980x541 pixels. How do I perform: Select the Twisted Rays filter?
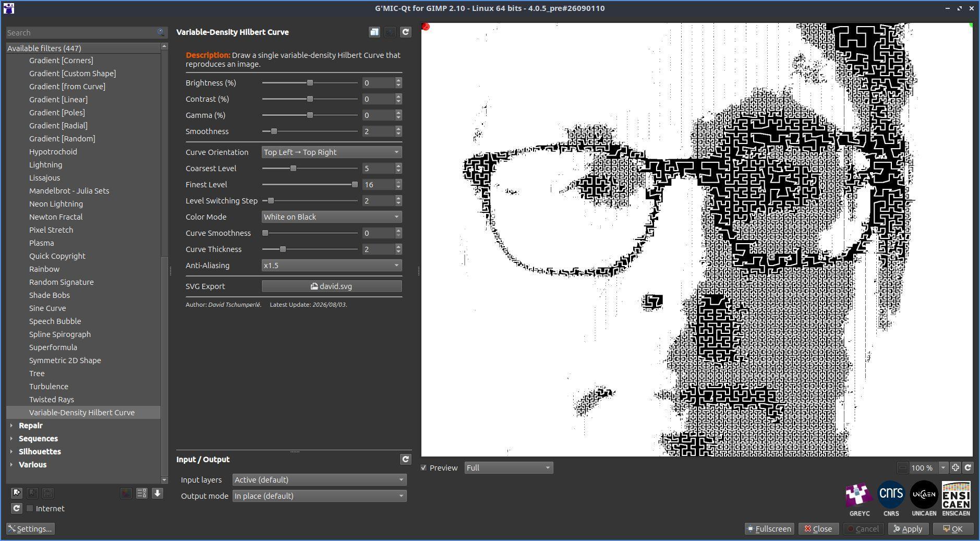pyautogui.click(x=52, y=400)
